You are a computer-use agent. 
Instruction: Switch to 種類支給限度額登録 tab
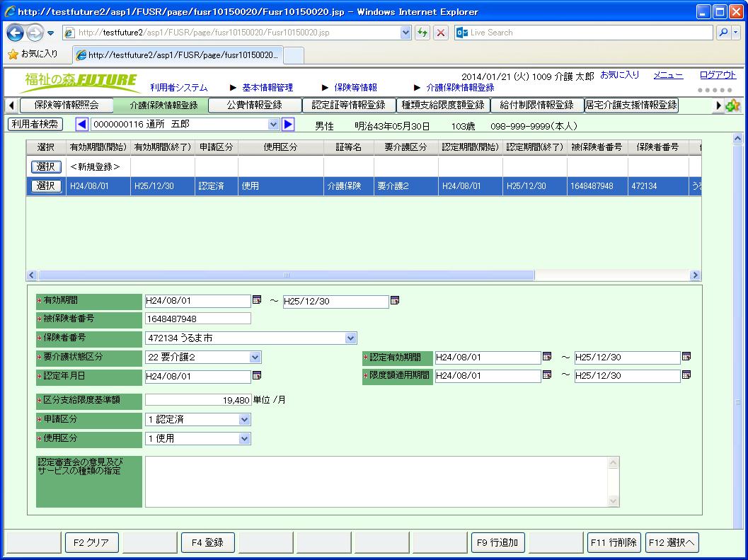(x=443, y=105)
